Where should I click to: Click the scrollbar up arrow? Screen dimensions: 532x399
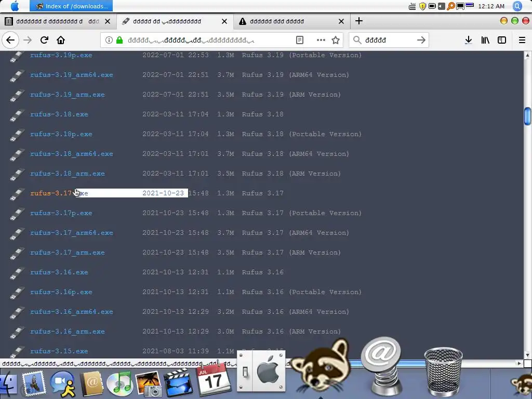(528, 55)
